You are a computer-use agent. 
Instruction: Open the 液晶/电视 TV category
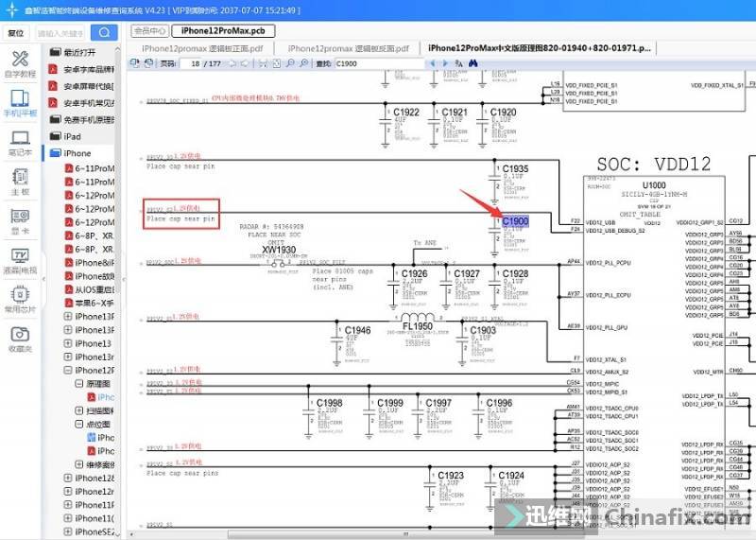pos(20,260)
